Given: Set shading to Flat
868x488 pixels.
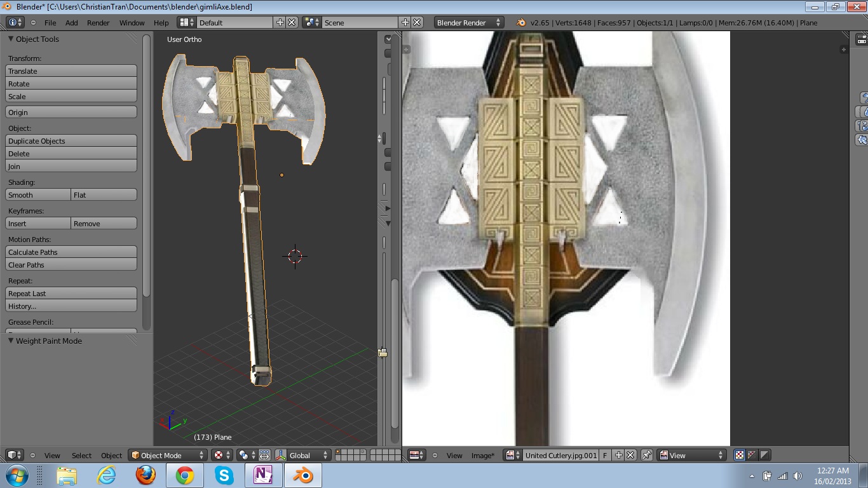Looking at the screenshot, I should tap(104, 195).
